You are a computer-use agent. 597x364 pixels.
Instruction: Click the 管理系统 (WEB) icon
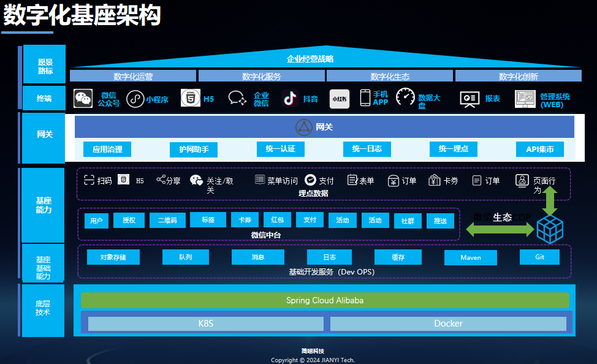(x=525, y=99)
